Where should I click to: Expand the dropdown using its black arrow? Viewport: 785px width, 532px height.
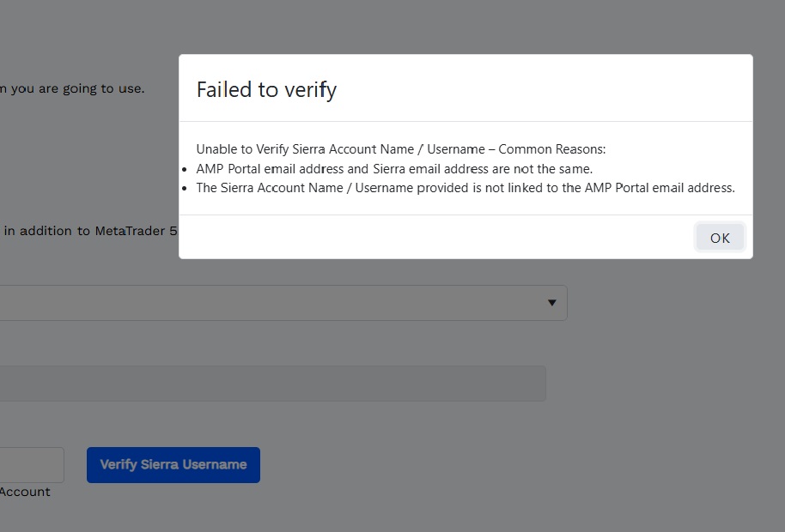(x=551, y=303)
